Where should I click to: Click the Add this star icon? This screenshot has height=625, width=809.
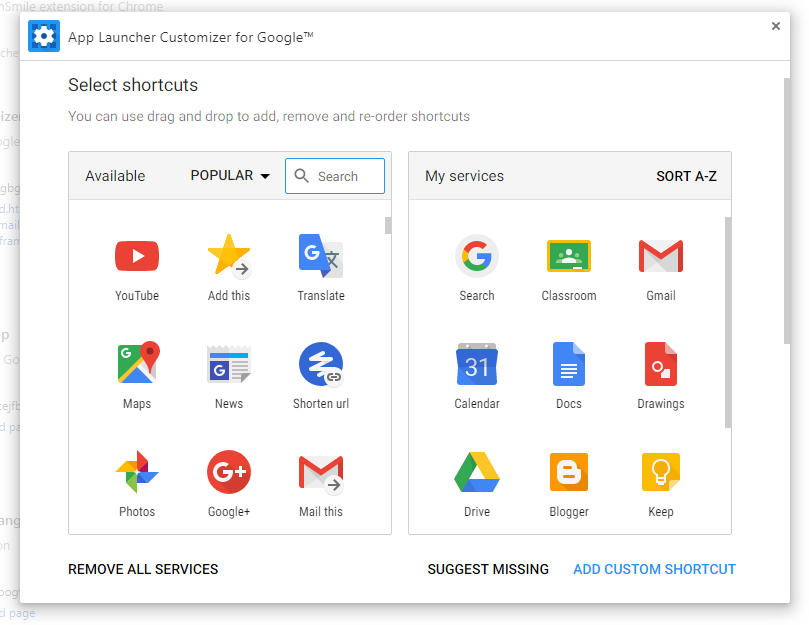(x=229, y=255)
